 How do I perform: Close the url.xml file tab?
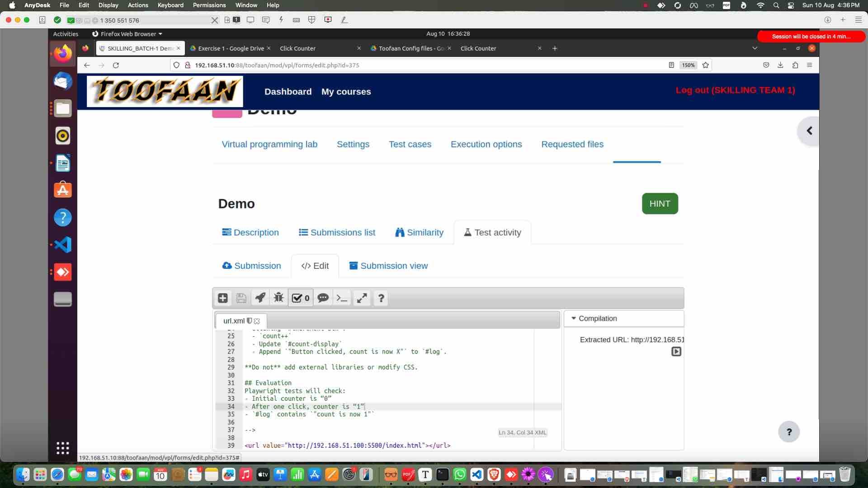coord(257,321)
